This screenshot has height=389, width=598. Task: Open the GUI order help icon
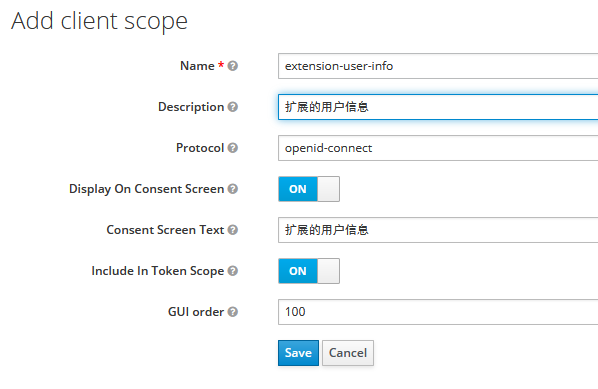[233, 312]
